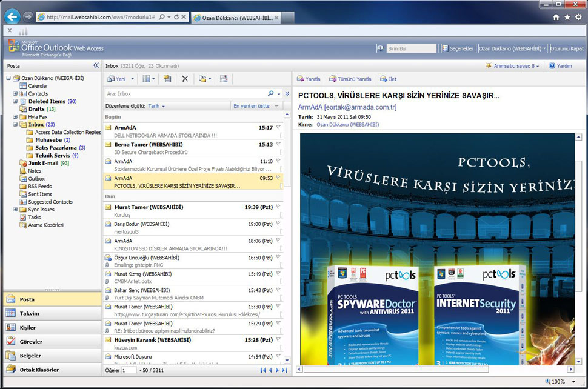The image size is (588, 389).
Task: Click Tümünü Yanıtla reply-all icon
Action: [x=333, y=79]
